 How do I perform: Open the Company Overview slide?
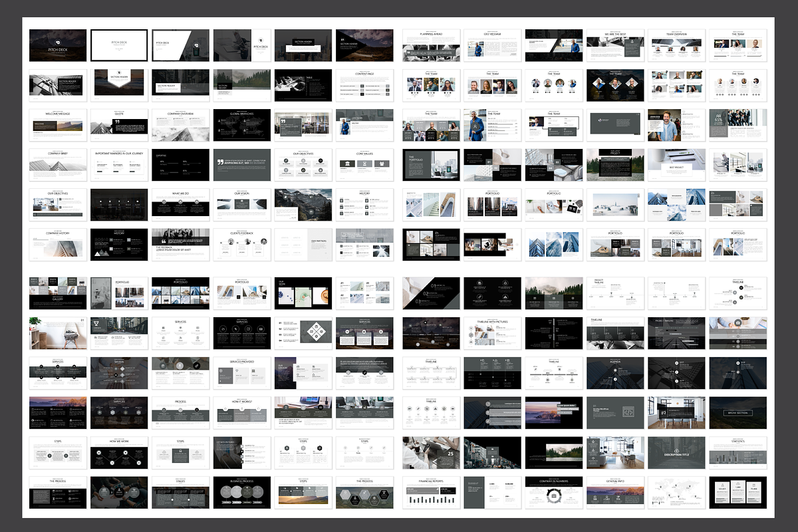180,125
